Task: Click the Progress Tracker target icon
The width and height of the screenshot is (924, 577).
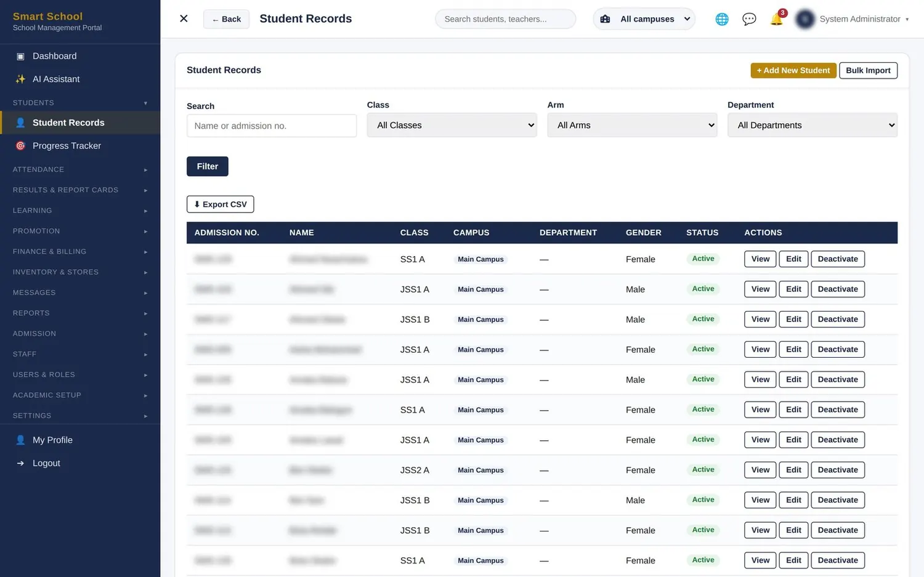Action: [20, 146]
